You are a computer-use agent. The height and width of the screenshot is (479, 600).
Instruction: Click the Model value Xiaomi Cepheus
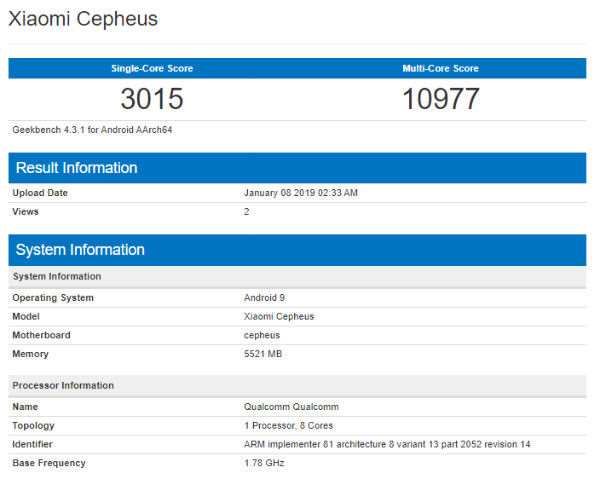point(279,316)
